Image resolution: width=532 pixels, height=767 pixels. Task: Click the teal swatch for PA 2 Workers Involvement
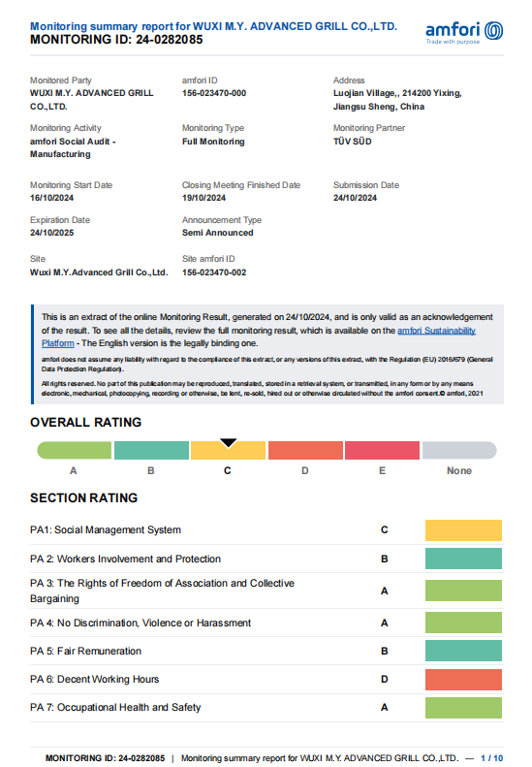coord(463,559)
